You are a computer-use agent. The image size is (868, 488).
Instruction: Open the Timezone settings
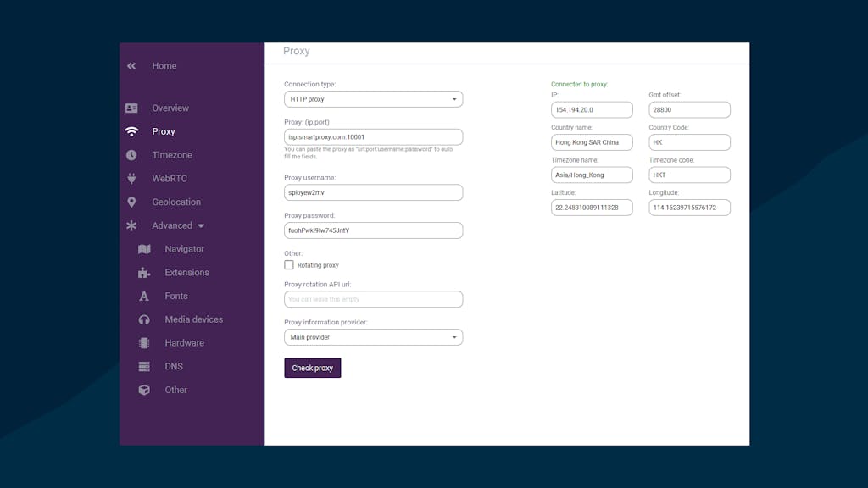pyautogui.click(x=172, y=155)
